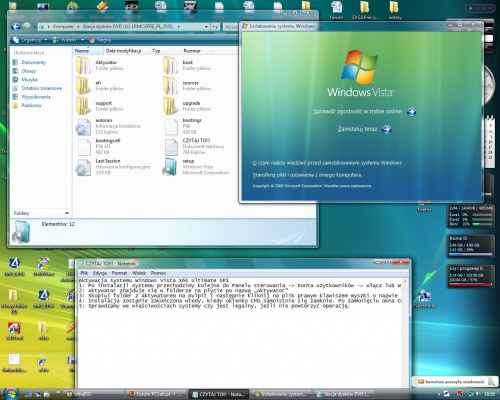The width and height of the screenshot is (500, 400).
Task: Switch to Forum PCLab.pl taskbar button
Action: (157, 394)
